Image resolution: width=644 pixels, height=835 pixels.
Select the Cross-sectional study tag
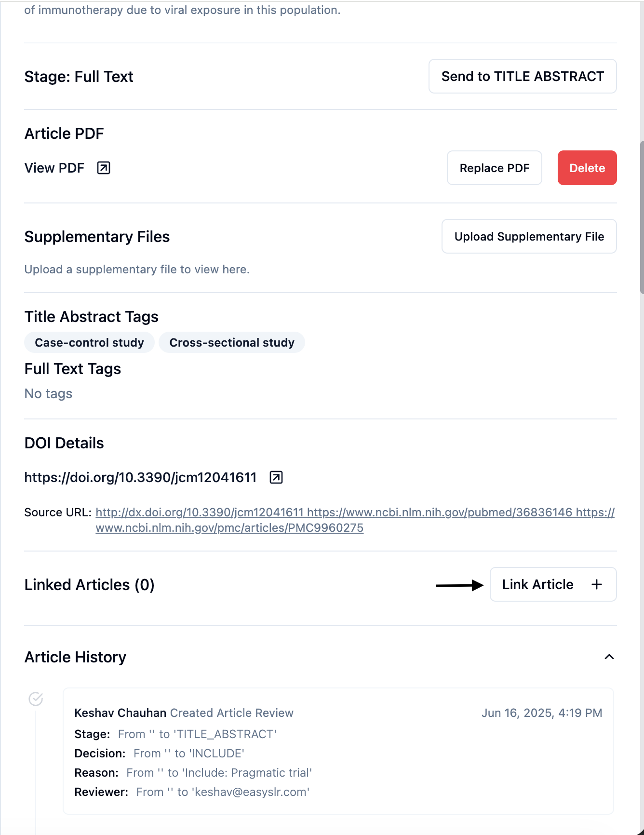pos(232,342)
